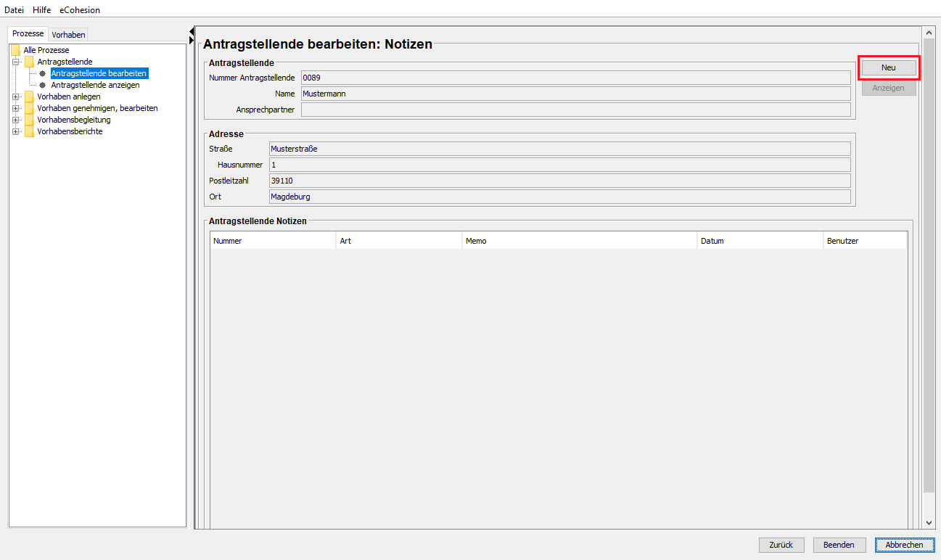Click the vertical scrollbar down arrow
The image size is (941, 560).
[x=929, y=522]
